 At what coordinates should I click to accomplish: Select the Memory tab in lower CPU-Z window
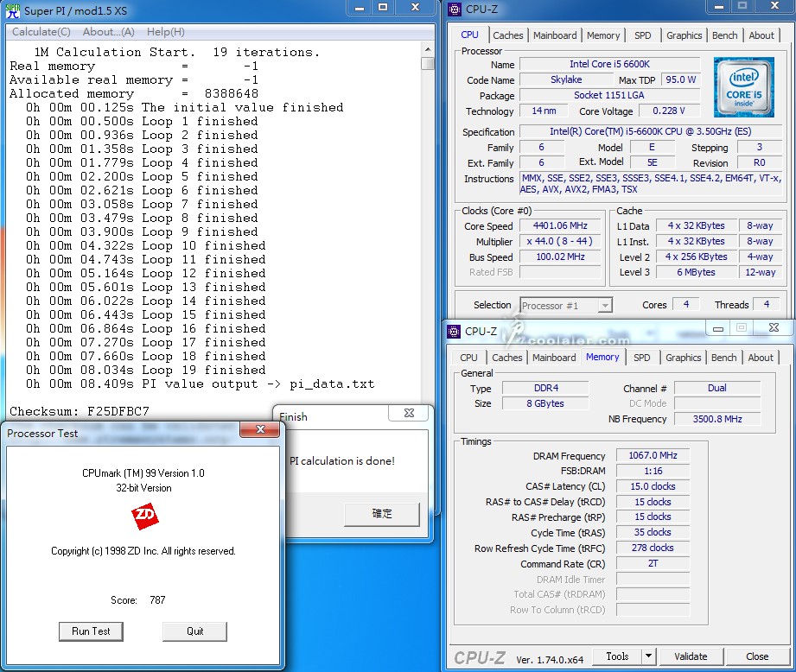tap(602, 357)
